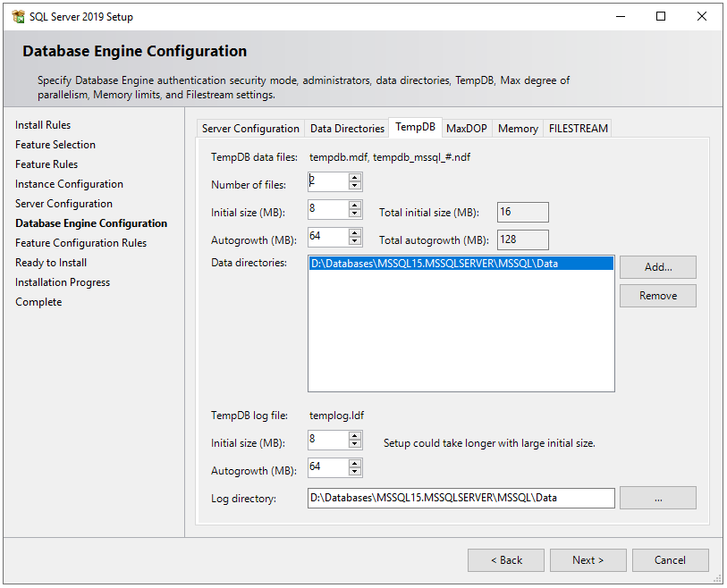Click into the Log directory path field
The height and width of the screenshot is (588, 727).
461,498
